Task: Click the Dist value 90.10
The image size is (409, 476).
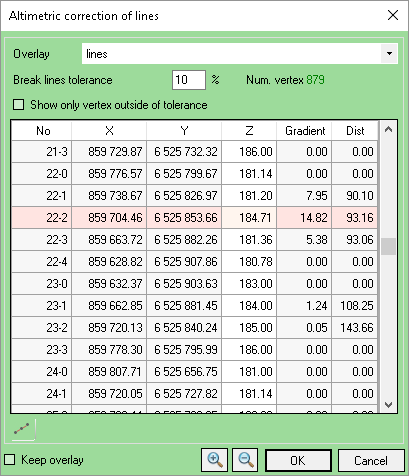Action: [x=355, y=196]
